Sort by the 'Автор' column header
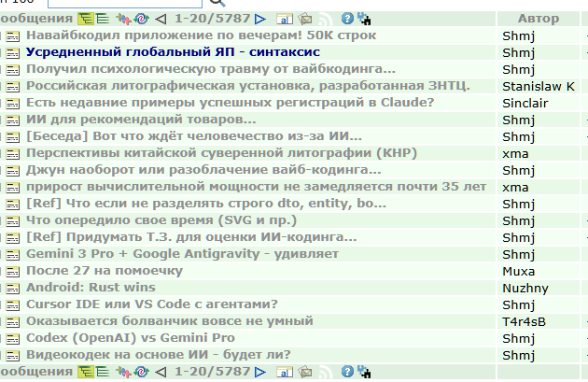This screenshot has height=382, width=588. pos(539,18)
